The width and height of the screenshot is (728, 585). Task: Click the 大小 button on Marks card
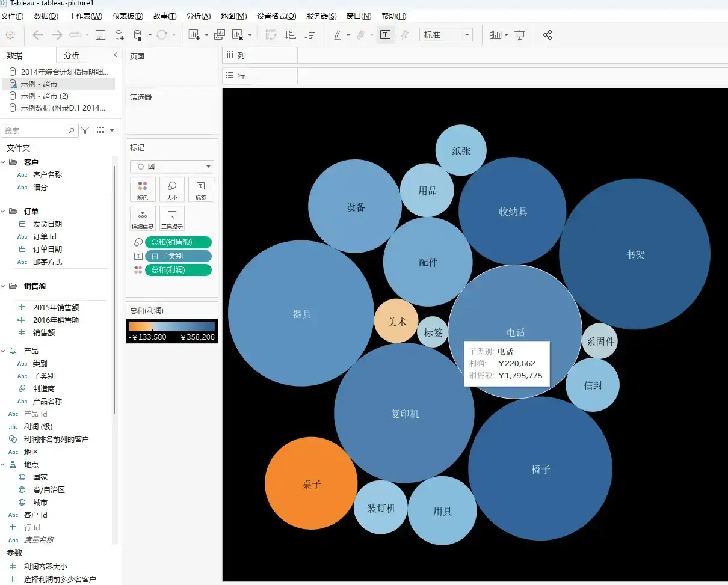tap(172, 189)
